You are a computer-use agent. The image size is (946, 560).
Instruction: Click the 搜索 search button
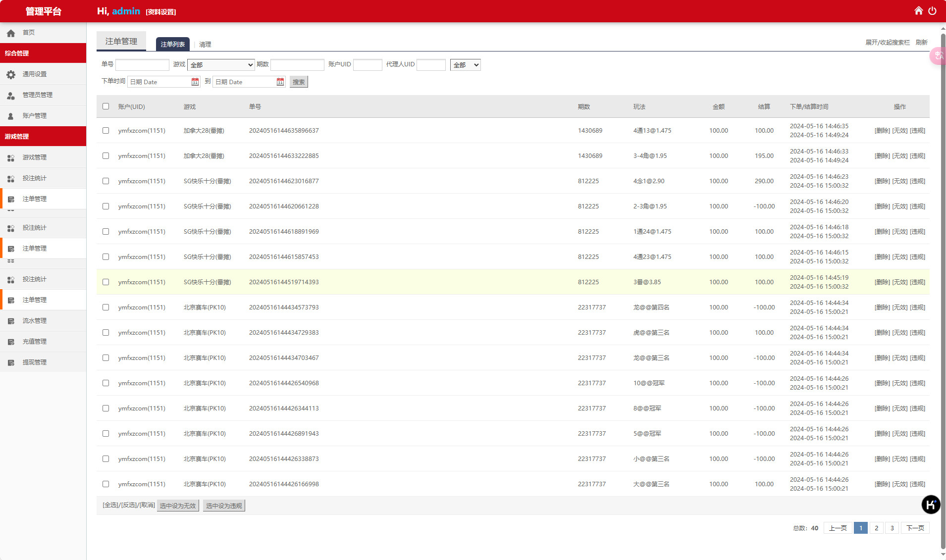[299, 82]
